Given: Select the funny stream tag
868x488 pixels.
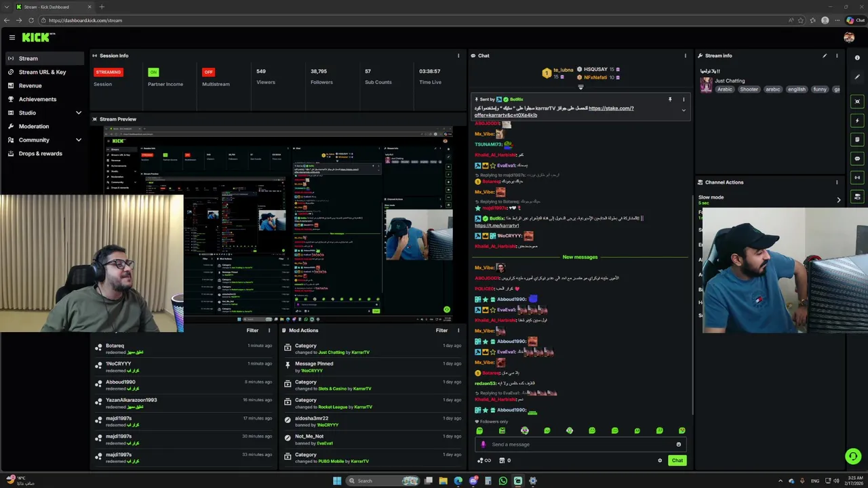Looking at the screenshot, I should pos(820,89).
